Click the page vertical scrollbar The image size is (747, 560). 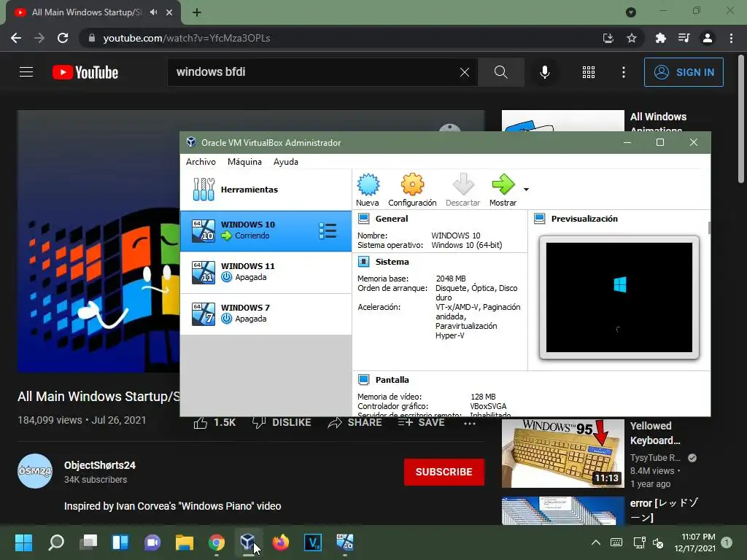point(741,119)
